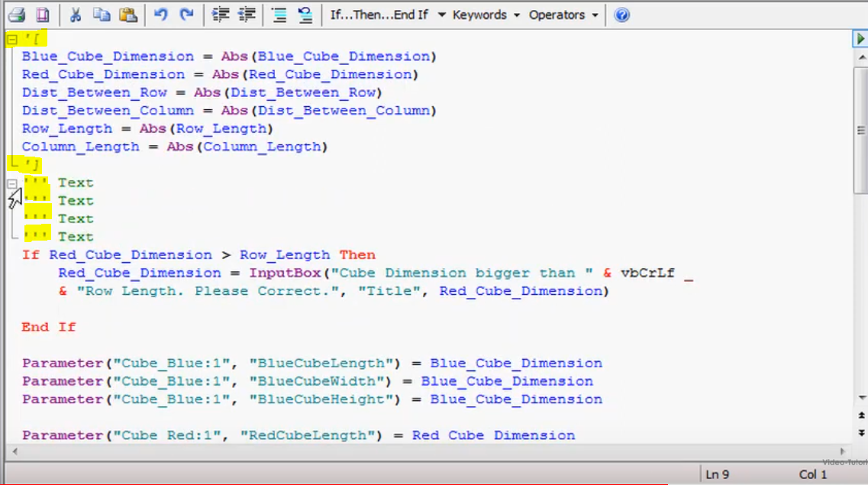
Task: Click the blue Help question mark icon
Action: (622, 15)
